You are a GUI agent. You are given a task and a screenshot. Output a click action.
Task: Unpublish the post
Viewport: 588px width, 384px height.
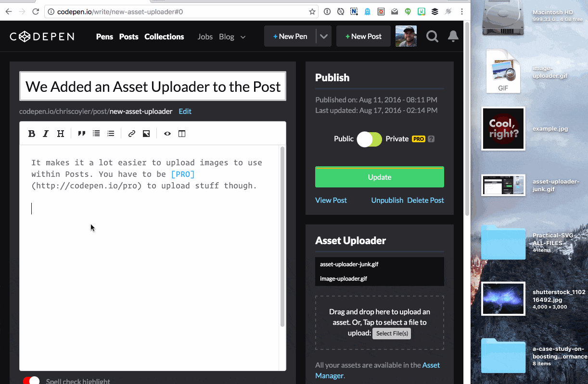click(x=387, y=200)
